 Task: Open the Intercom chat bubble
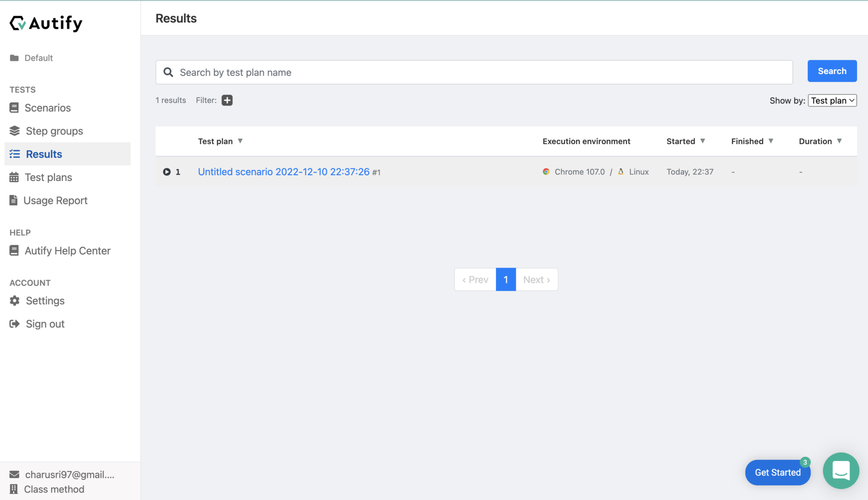click(840, 471)
